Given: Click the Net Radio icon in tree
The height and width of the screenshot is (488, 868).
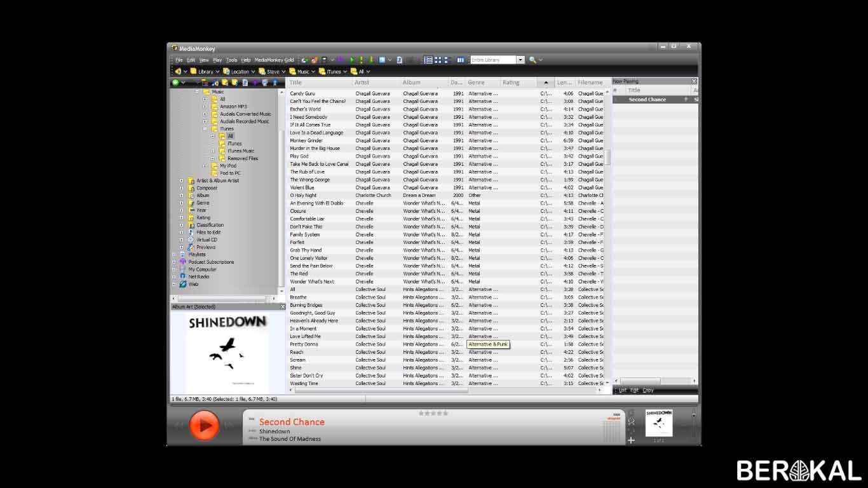Looking at the screenshot, I should (x=182, y=277).
